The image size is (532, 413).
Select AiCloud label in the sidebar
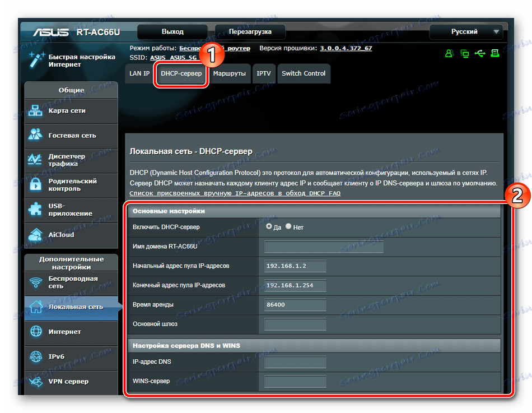tap(61, 235)
